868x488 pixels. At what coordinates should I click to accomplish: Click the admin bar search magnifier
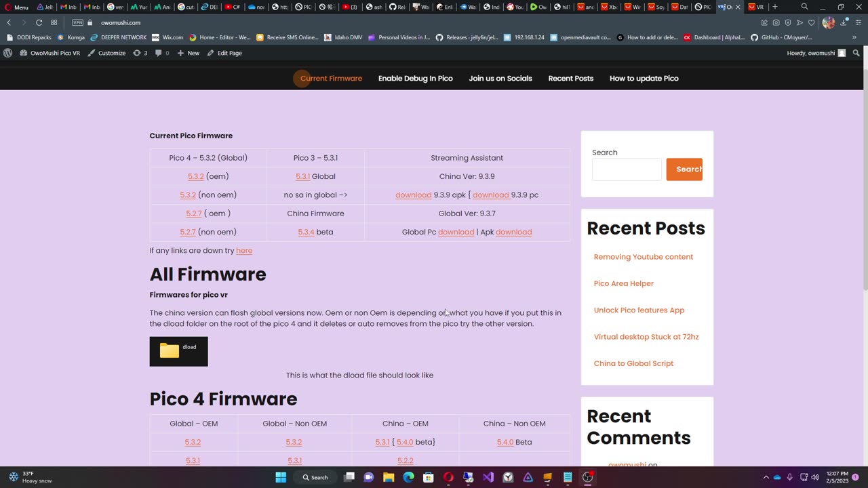click(856, 53)
